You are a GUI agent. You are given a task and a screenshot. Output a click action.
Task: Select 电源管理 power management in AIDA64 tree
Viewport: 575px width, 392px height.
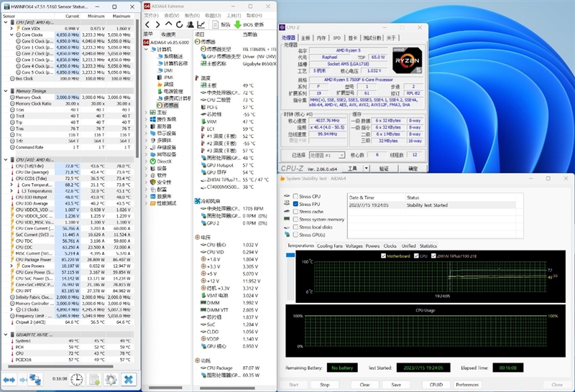coord(172,91)
